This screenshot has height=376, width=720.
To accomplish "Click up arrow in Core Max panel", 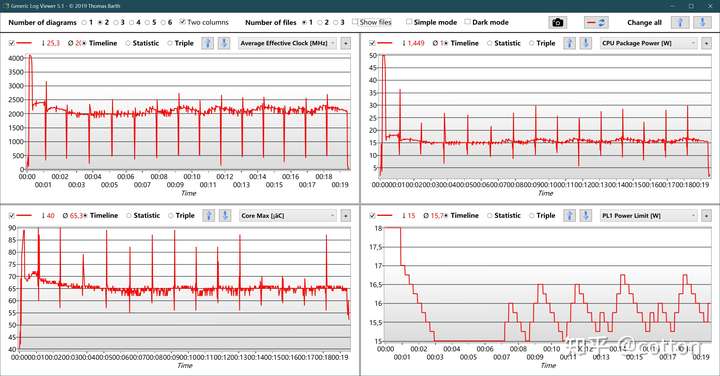I will [x=208, y=215].
